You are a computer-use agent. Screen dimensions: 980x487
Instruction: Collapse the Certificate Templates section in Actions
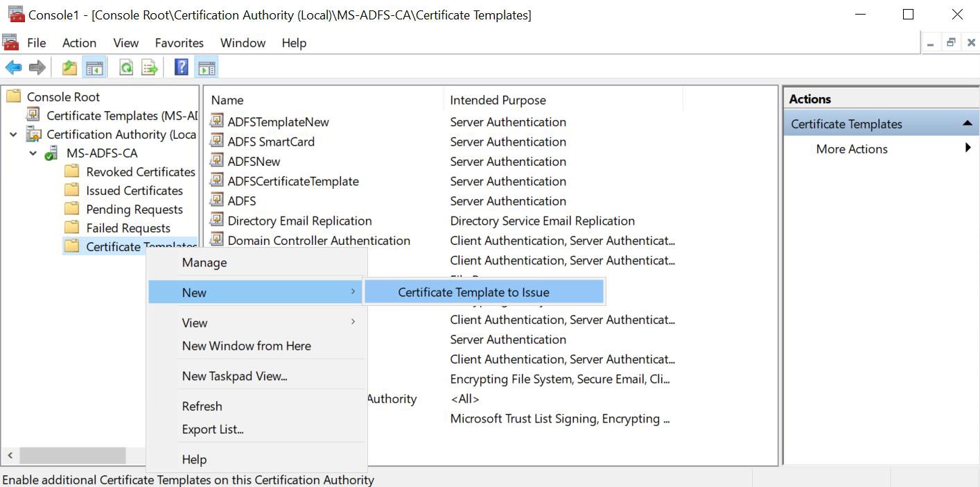(x=967, y=123)
